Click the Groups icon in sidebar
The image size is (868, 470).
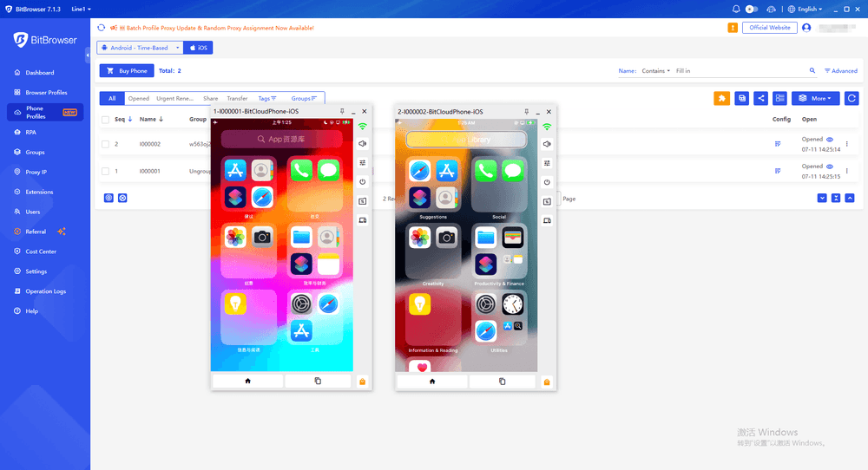point(17,152)
